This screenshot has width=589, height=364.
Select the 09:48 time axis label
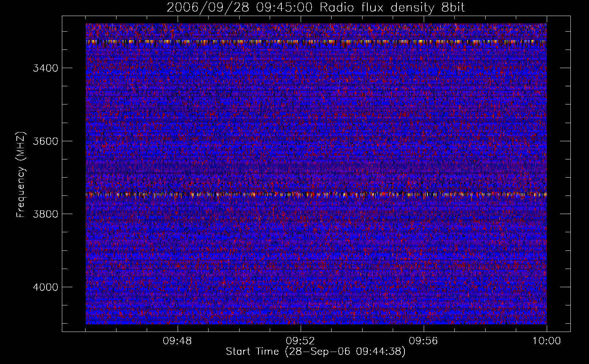pos(177,341)
